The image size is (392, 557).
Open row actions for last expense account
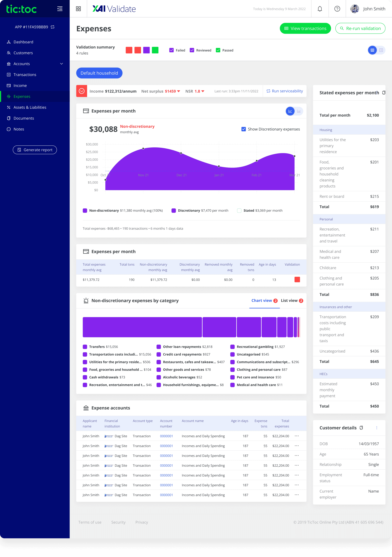click(x=297, y=495)
